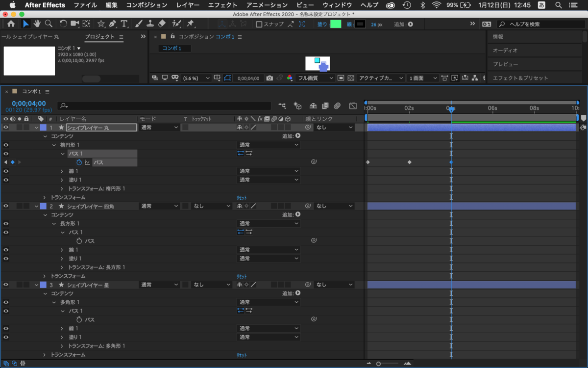The width and height of the screenshot is (588, 368).
Task: Toggle the パス stopwatch on 長方形 1
Action: pos(79,241)
